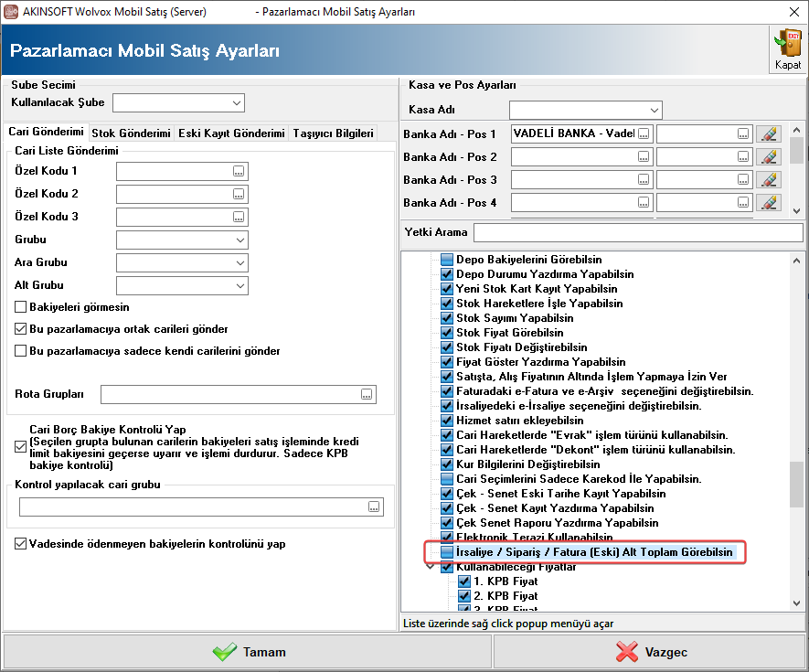Click the eraser icon for Banka Adı - Pos 2
This screenshot has width=809, height=672.
point(768,156)
